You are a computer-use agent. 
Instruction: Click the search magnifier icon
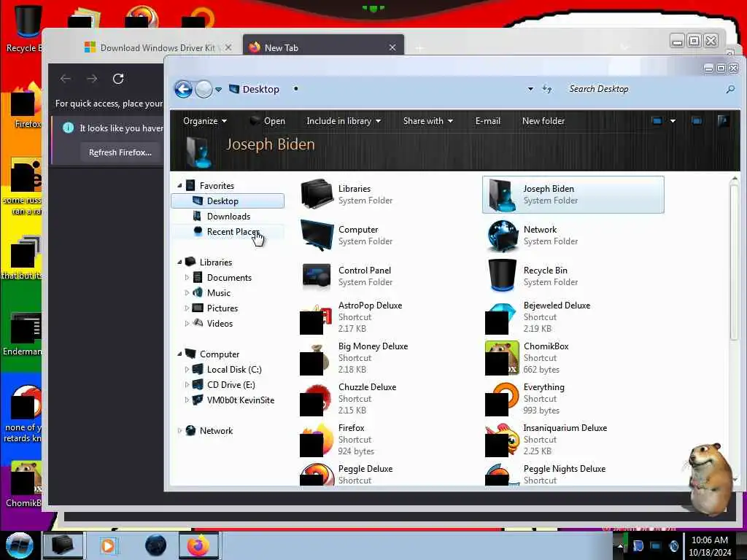(x=730, y=89)
